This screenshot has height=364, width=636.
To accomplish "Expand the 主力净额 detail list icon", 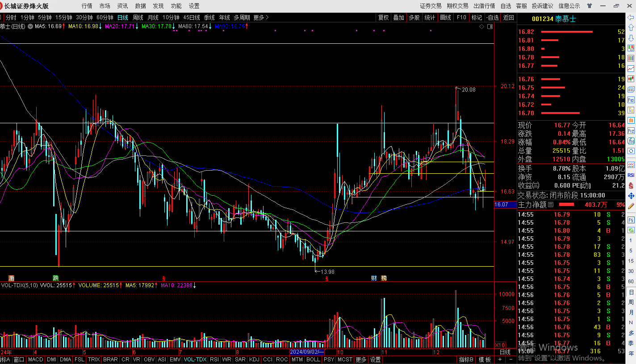I will [x=551, y=205].
